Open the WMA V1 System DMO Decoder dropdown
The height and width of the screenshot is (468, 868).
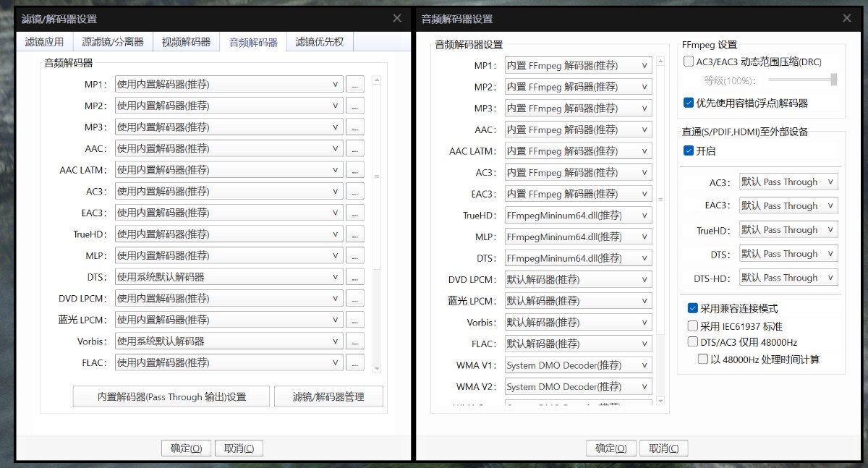(x=578, y=365)
